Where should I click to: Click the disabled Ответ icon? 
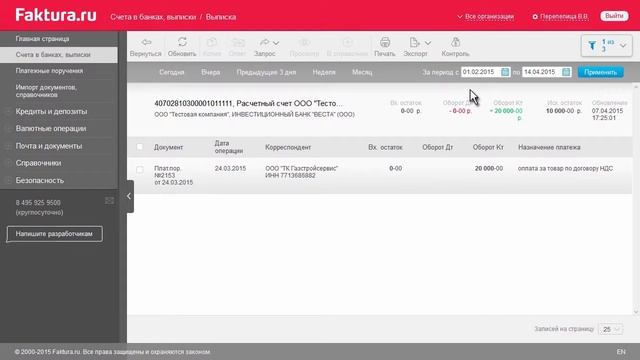[238, 42]
